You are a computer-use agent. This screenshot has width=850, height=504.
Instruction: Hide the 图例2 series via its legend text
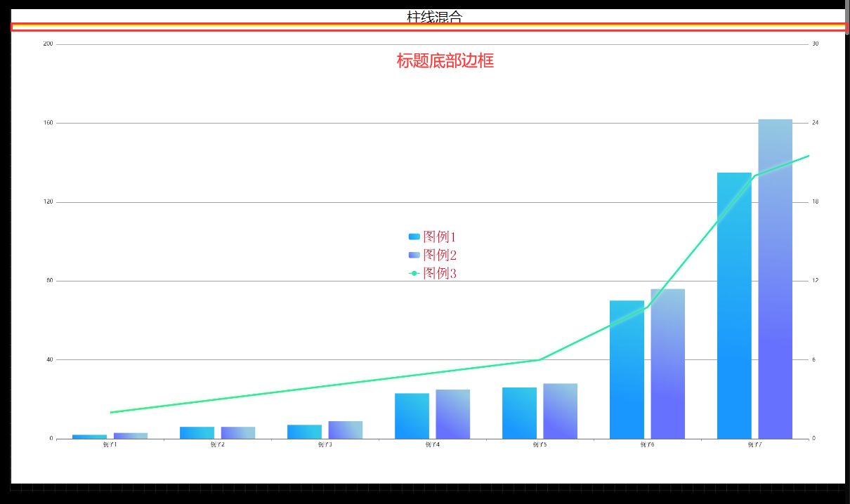click(440, 255)
